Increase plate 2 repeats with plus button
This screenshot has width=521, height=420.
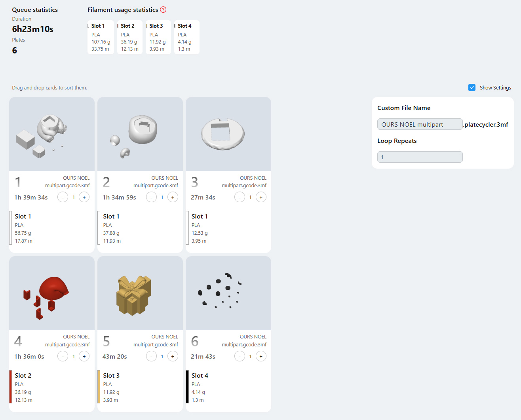coord(173,197)
